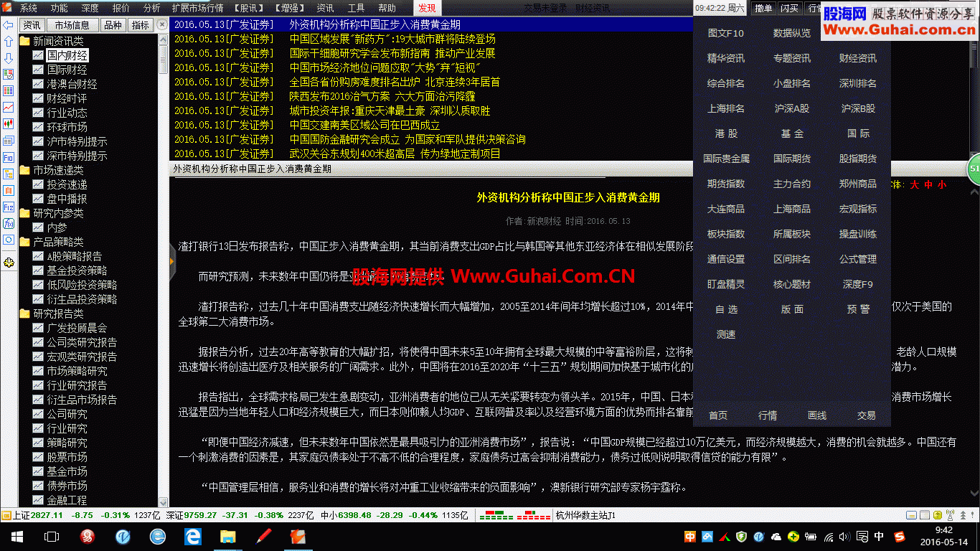Collapse the 市场速递类 folder
This screenshot has height=551, width=980.
point(25,170)
